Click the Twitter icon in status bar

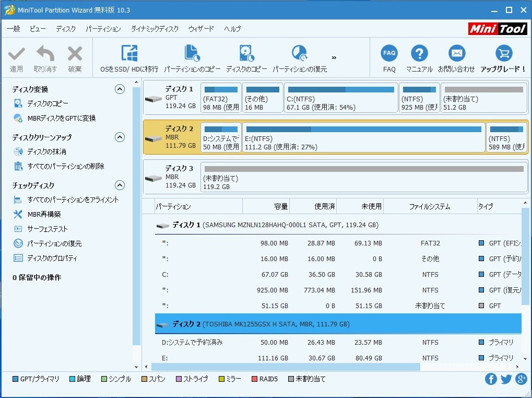coord(506,379)
